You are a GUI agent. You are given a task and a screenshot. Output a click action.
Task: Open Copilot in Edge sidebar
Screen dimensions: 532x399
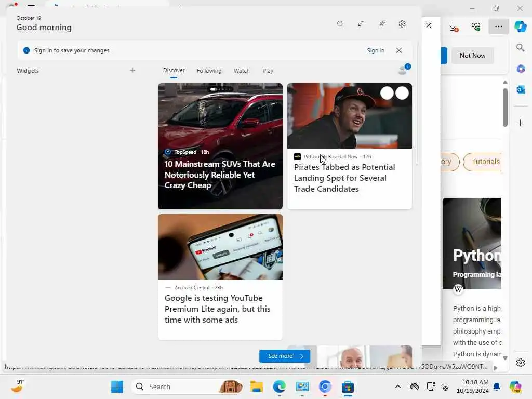pyautogui.click(x=521, y=26)
